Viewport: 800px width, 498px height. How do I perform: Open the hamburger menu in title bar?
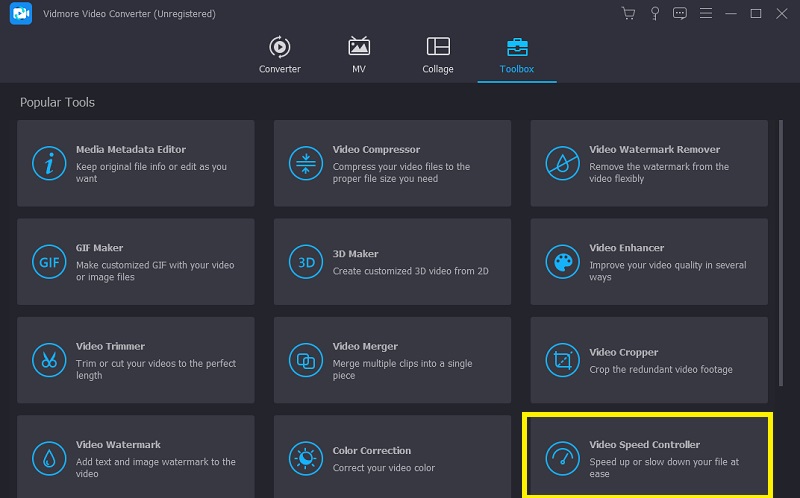pyautogui.click(x=706, y=14)
